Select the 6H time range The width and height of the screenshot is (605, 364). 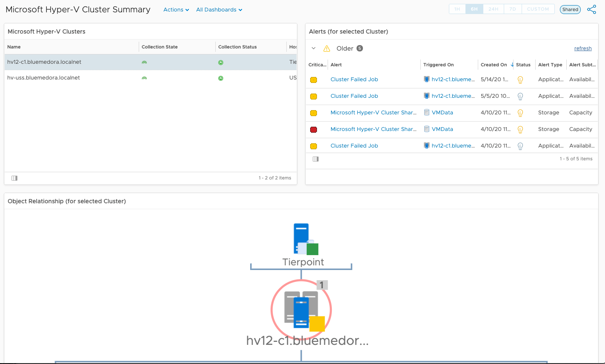pos(474,9)
